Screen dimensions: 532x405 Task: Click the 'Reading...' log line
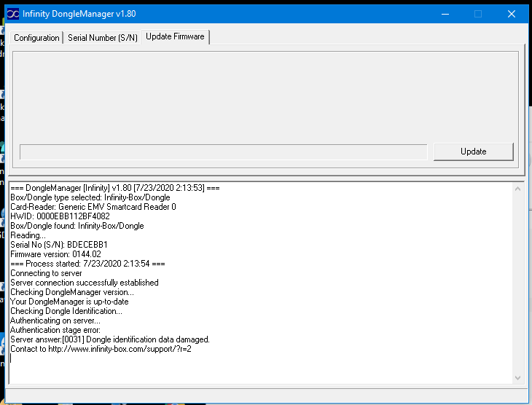(28, 235)
